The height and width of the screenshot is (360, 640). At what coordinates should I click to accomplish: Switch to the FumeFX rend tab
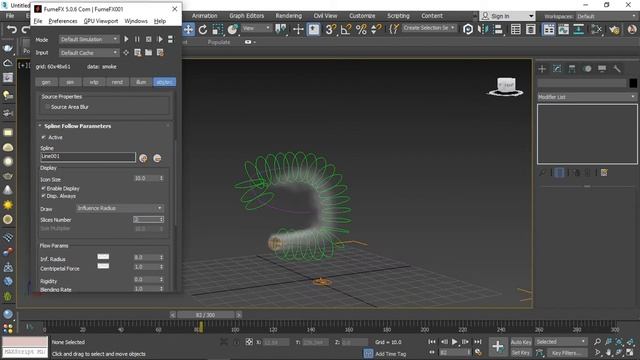pyautogui.click(x=117, y=82)
